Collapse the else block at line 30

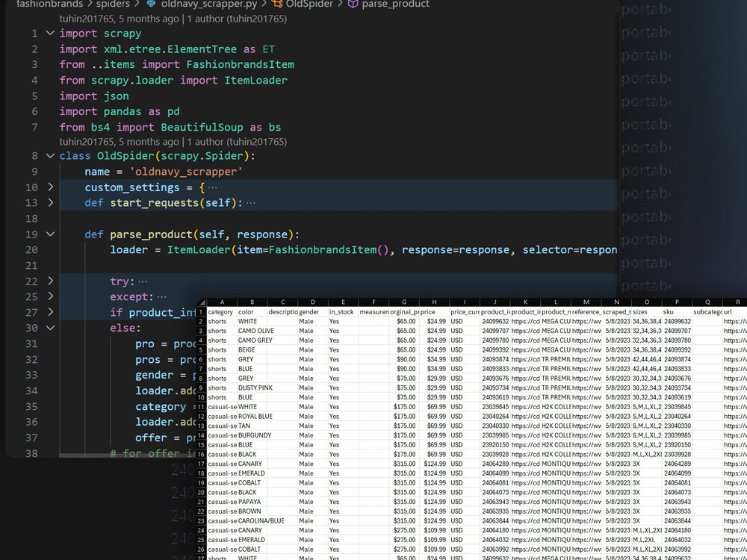[50, 328]
